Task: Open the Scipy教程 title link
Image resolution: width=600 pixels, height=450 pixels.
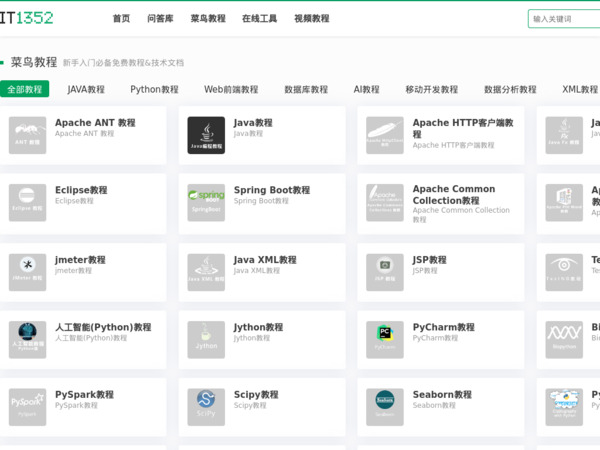Action: (x=256, y=395)
